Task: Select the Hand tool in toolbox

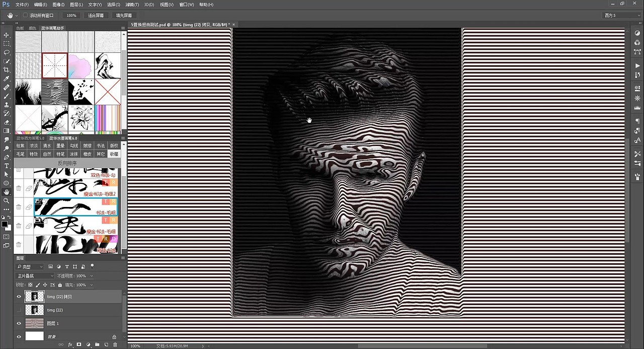Action: coord(7,192)
